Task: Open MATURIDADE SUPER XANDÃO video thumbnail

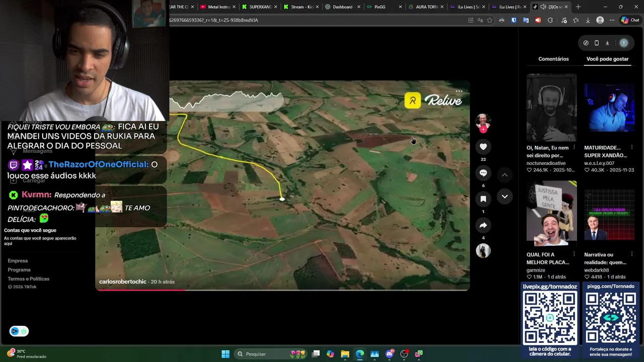Action: [609, 108]
